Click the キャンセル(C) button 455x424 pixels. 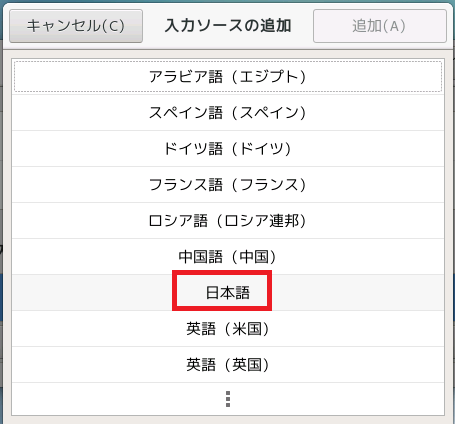[x=76, y=26]
